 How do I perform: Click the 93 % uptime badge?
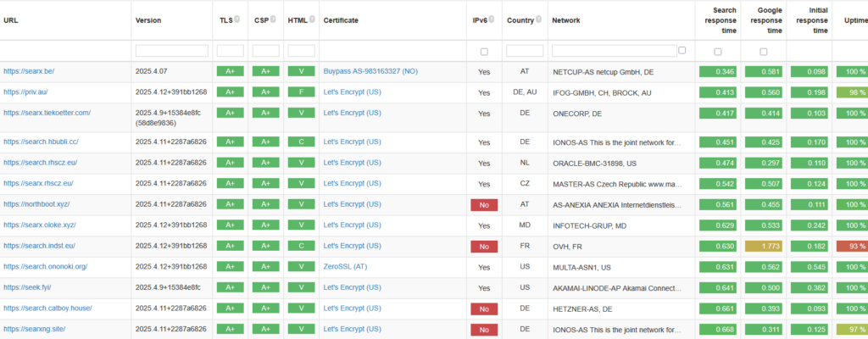[x=852, y=246]
